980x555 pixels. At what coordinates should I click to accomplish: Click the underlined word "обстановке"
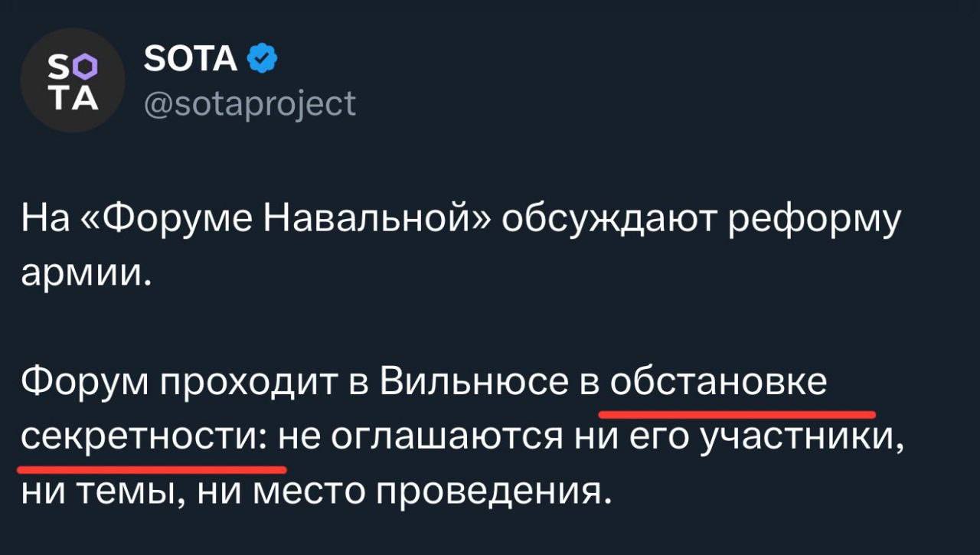pos(716,381)
